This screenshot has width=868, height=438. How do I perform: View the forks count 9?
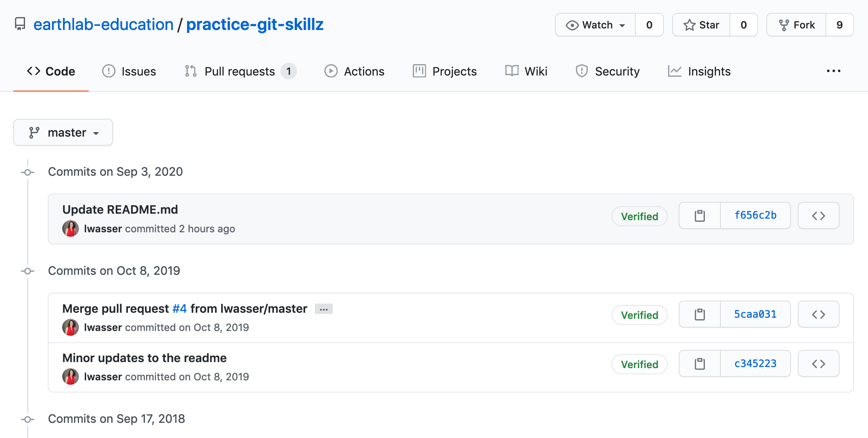point(840,25)
